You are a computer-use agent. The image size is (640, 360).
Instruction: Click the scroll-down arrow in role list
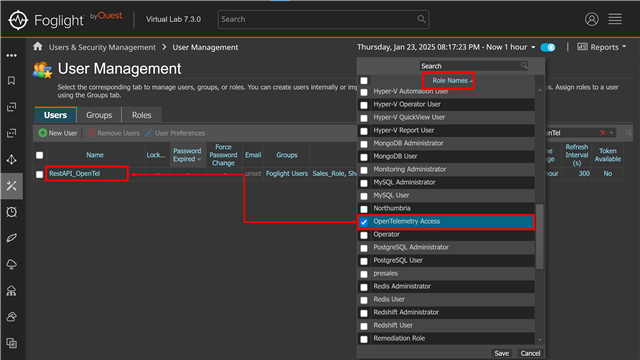[x=540, y=340]
